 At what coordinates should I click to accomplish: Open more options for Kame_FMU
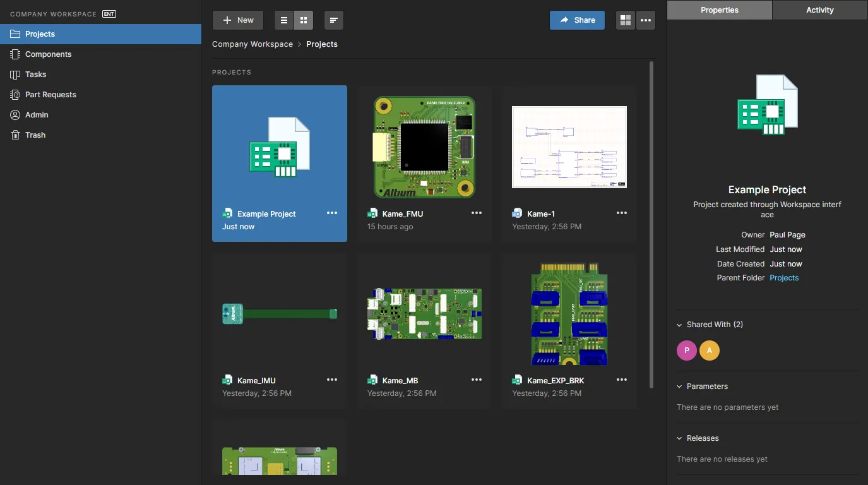(477, 213)
